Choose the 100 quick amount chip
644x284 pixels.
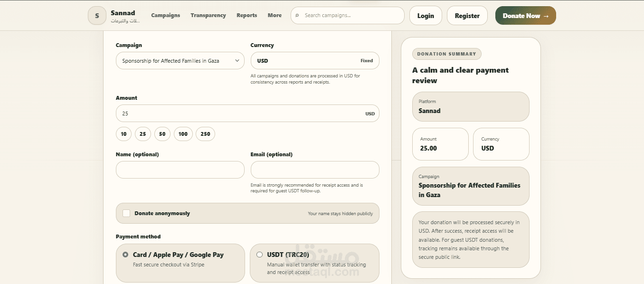pyautogui.click(x=183, y=134)
